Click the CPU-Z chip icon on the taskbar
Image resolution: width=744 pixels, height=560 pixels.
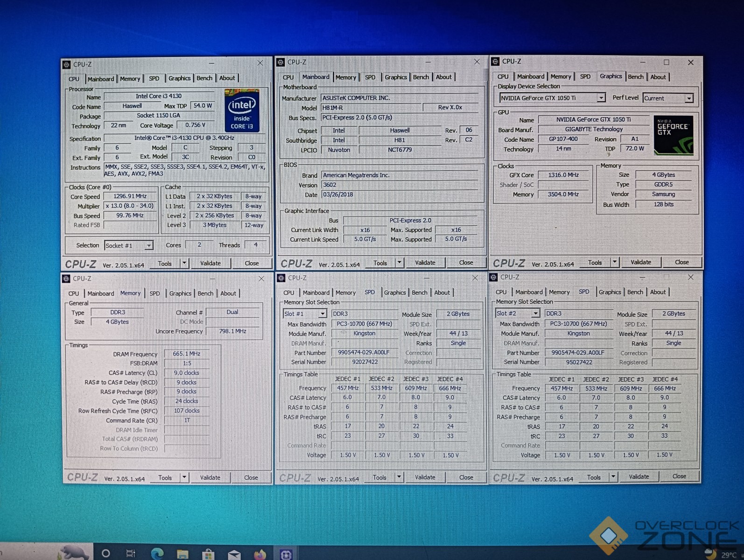[286, 554]
